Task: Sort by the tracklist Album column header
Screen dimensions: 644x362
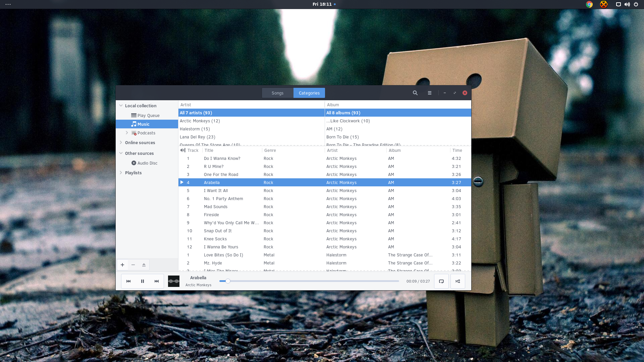Action: pos(418,150)
